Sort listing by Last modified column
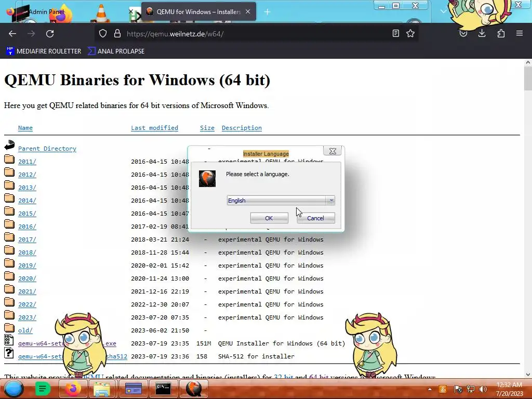This screenshot has width=532, height=399. pyautogui.click(x=154, y=128)
